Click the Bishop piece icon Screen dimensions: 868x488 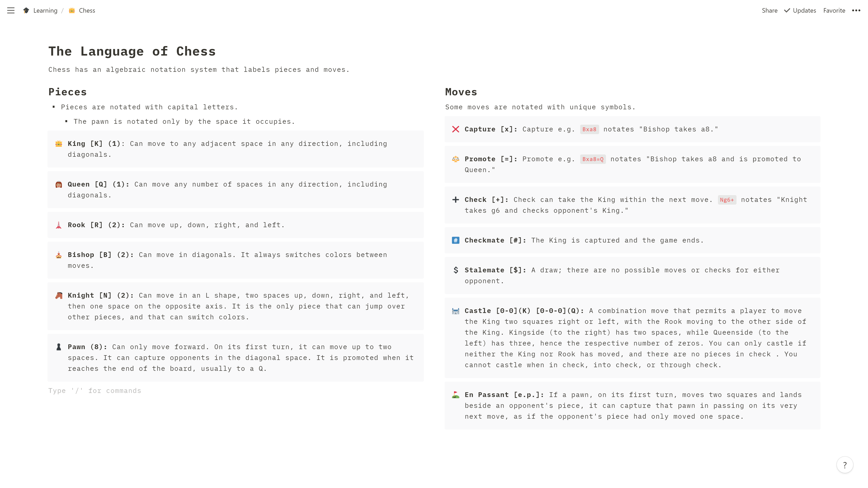coord(59,255)
